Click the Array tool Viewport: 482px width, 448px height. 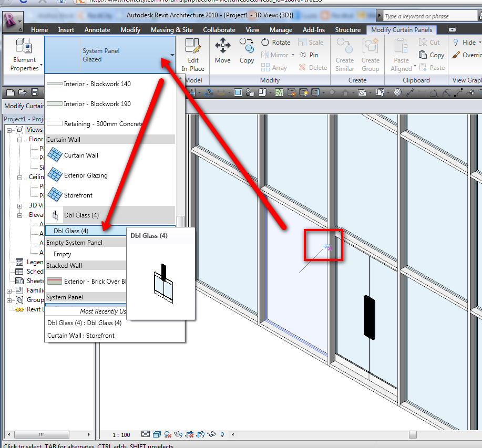click(274, 68)
